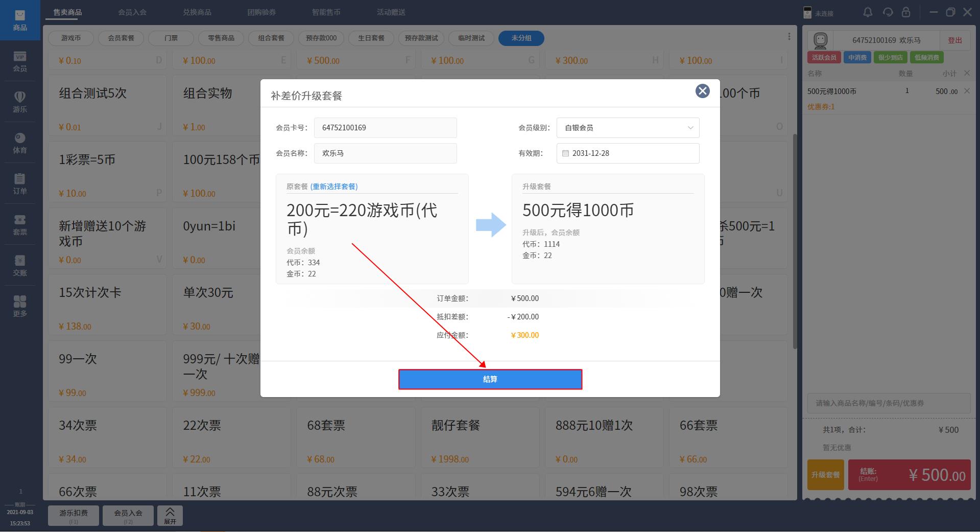Click the 登出 logout button
Image resolution: width=980 pixels, height=532 pixels.
coord(955,40)
